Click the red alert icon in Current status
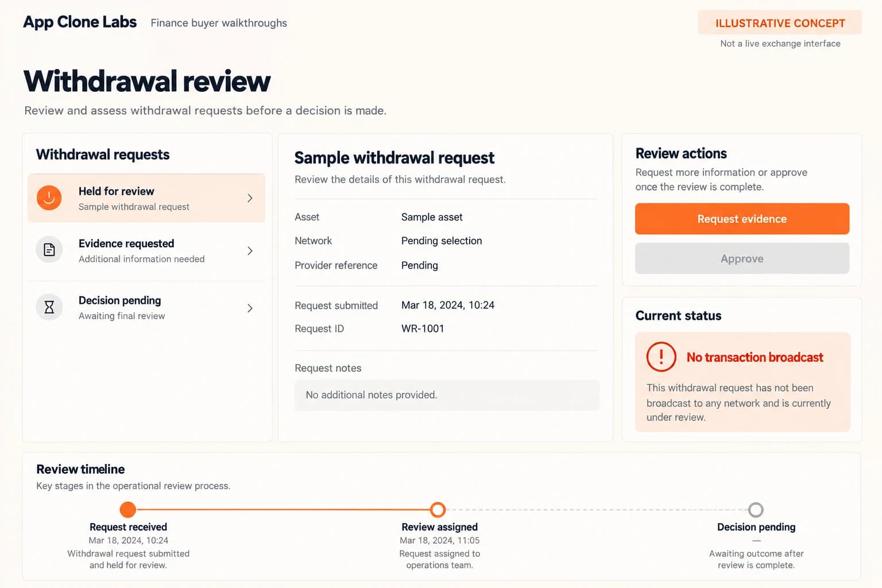 click(x=661, y=357)
